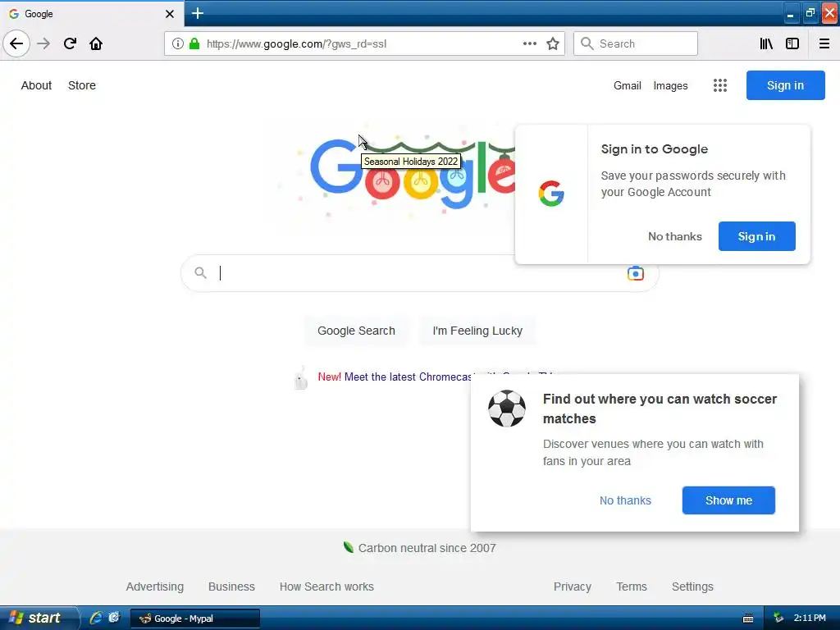The height and width of the screenshot is (630, 840).
Task: Click top-right Sign in button
Action: (x=785, y=85)
